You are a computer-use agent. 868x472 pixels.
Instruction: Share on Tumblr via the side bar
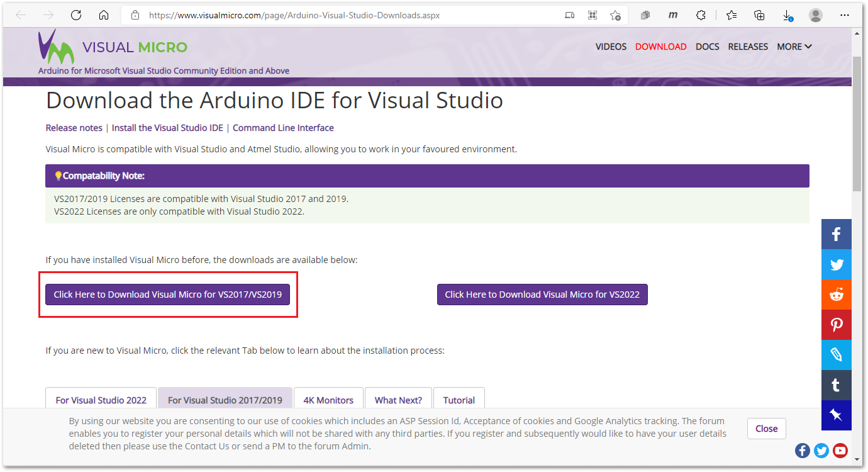tap(837, 385)
